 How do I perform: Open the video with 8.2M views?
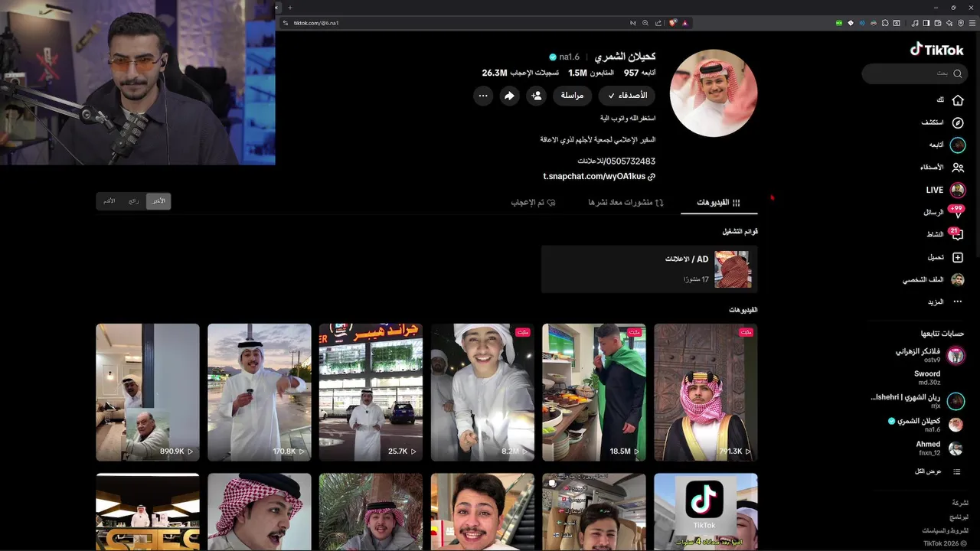point(482,392)
